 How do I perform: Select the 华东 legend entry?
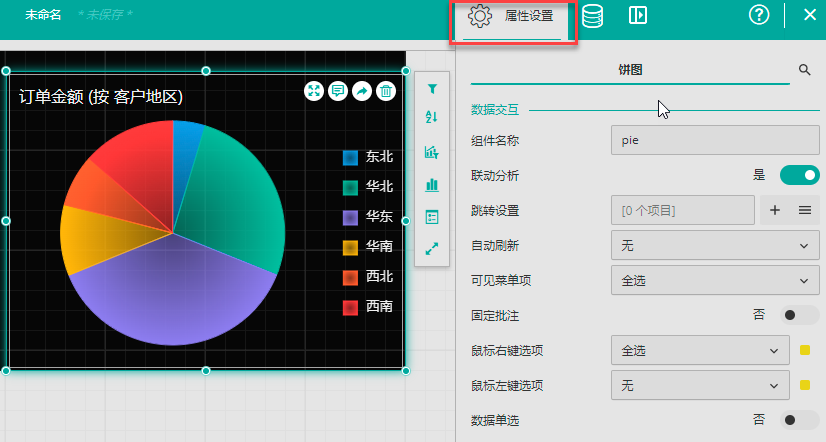[368, 217]
